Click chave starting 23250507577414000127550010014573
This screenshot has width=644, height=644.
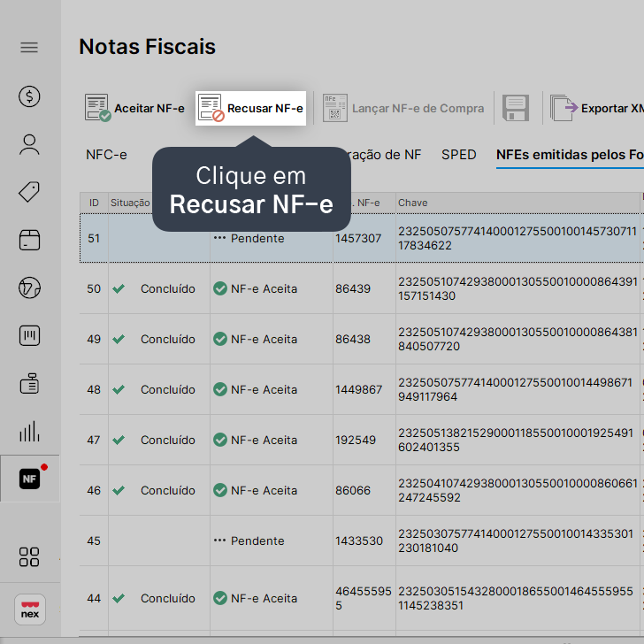517,238
